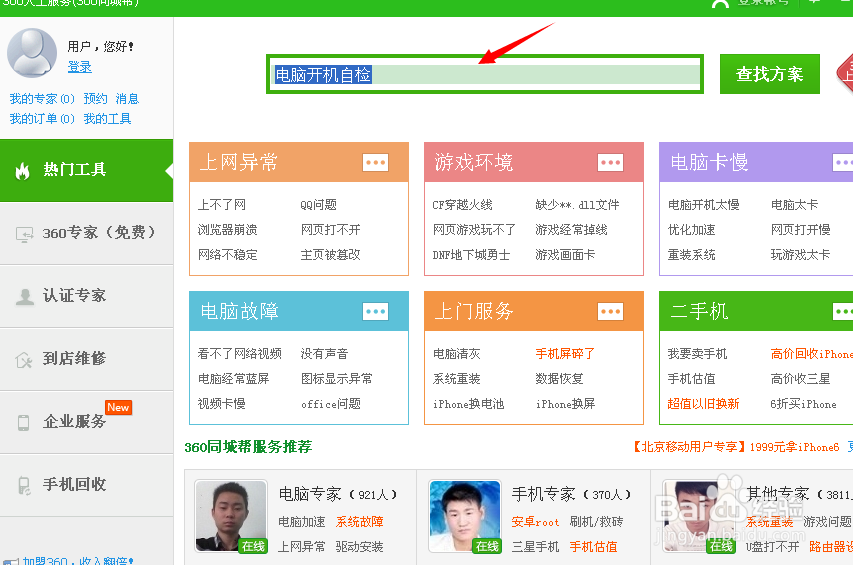Click 主页被篡改 item

[x=331, y=255]
